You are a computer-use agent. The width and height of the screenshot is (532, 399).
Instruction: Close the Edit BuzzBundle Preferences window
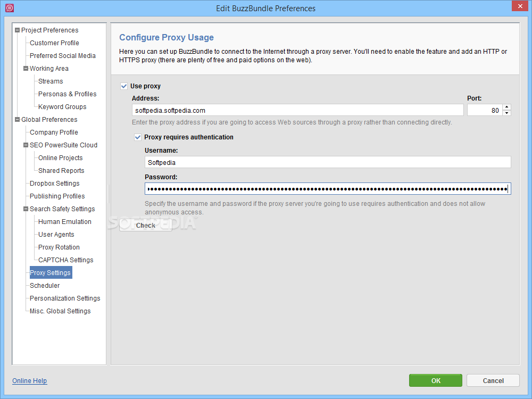tap(520, 6)
